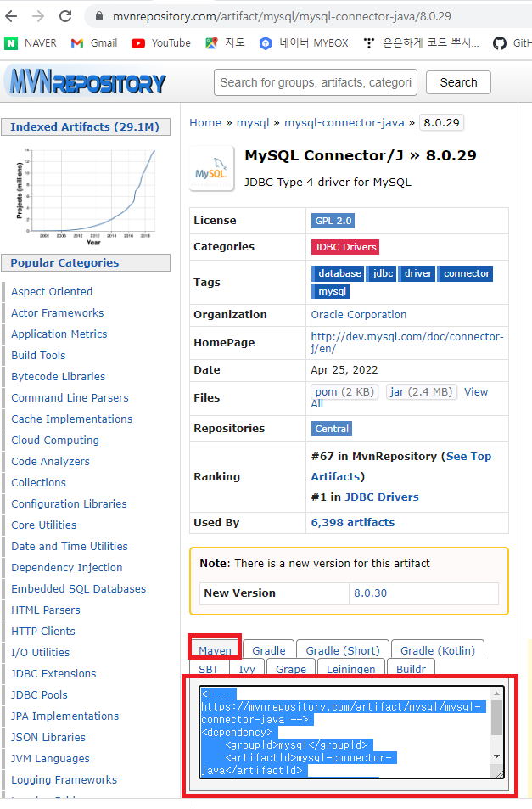Screen dimensions: 532x809
Task: Open the 네이버 MYBOX bookmark
Action: (304, 43)
